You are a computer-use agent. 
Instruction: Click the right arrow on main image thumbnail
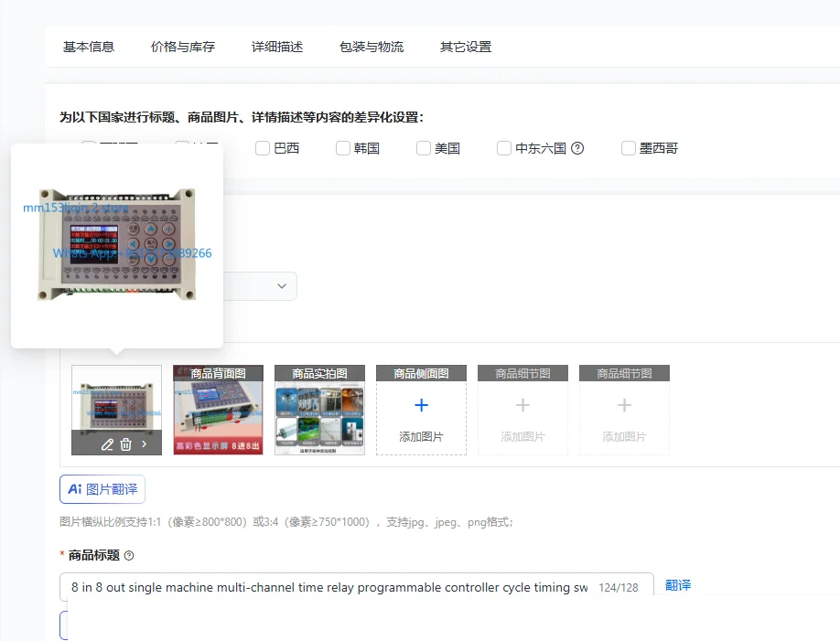pos(144,443)
